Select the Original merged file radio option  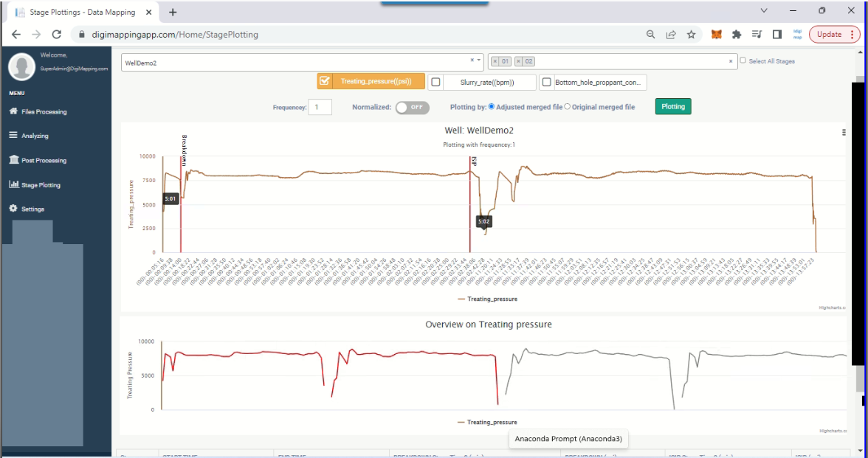pyautogui.click(x=567, y=107)
